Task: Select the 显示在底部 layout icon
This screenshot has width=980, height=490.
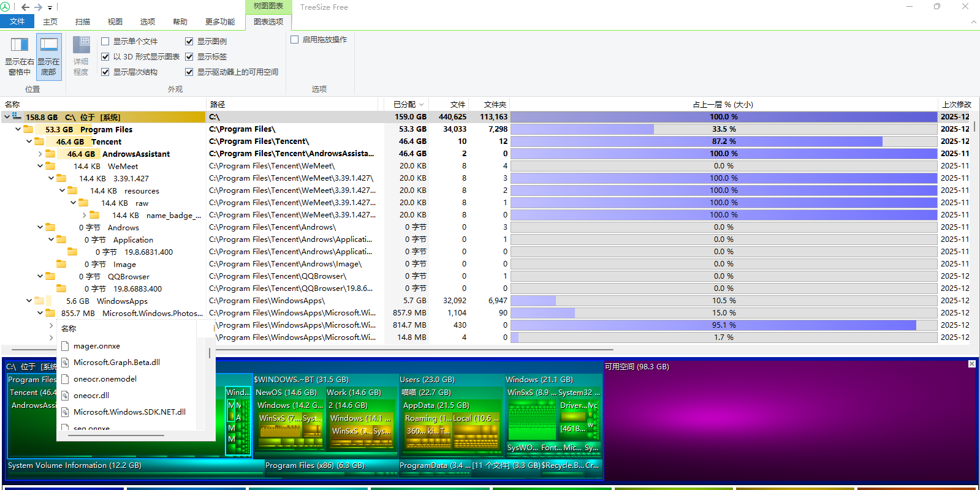Action: (x=48, y=45)
